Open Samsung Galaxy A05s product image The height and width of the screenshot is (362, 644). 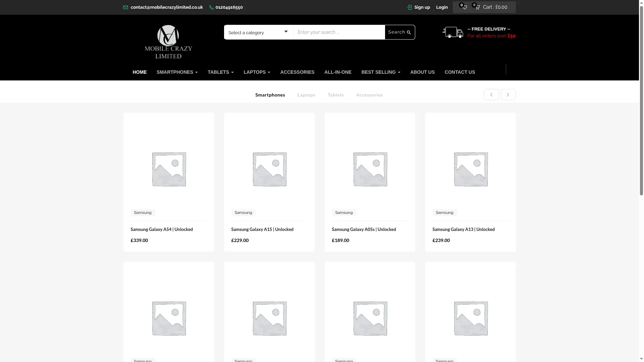click(370, 169)
